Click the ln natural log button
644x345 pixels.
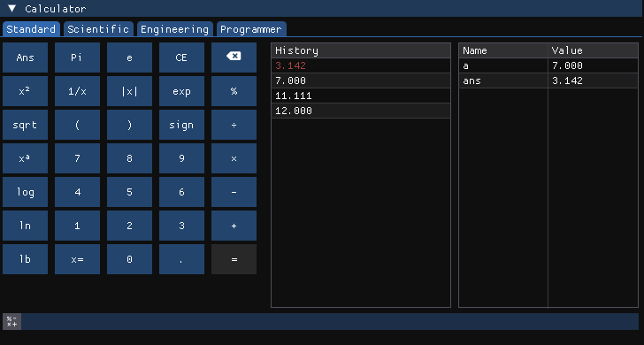(x=25, y=226)
